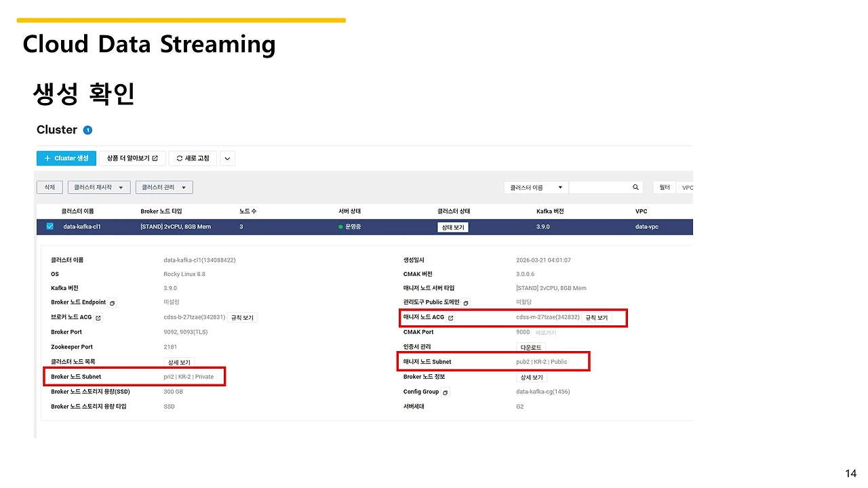Click 상세 보기 for 클러스터 노드 목록
Screen dimensions: 868x488
[179, 363]
